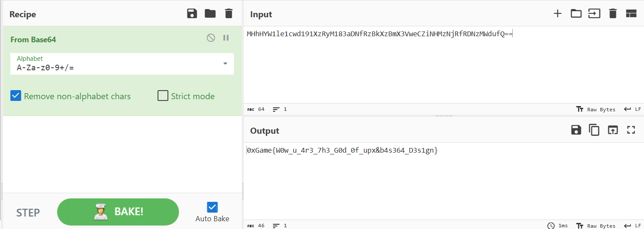The height and width of the screenshot is (229, 644).
Task: Copy output to clipboard
Action: [594, 130]
